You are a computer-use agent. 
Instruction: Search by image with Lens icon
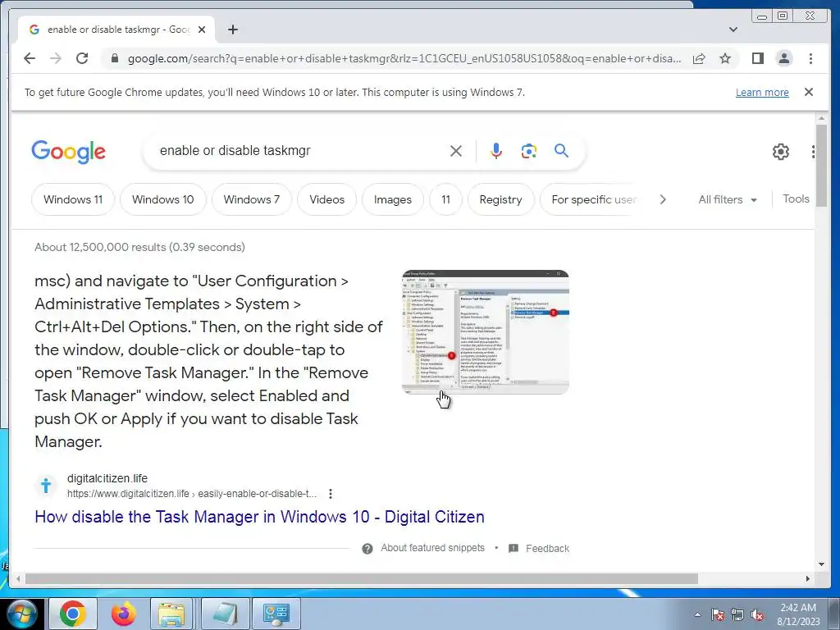(529, 151)
